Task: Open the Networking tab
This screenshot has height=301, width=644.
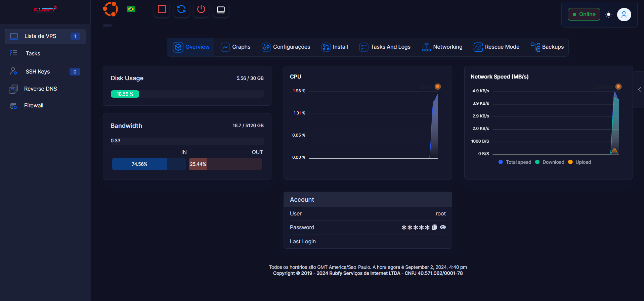Action: tap(442, 47)
